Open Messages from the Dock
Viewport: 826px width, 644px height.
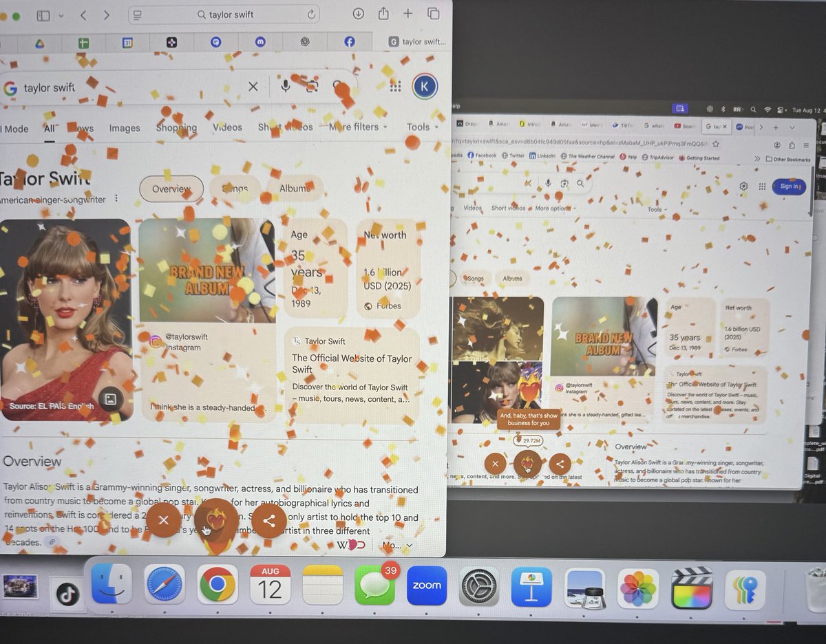click(x=375, y=586)
